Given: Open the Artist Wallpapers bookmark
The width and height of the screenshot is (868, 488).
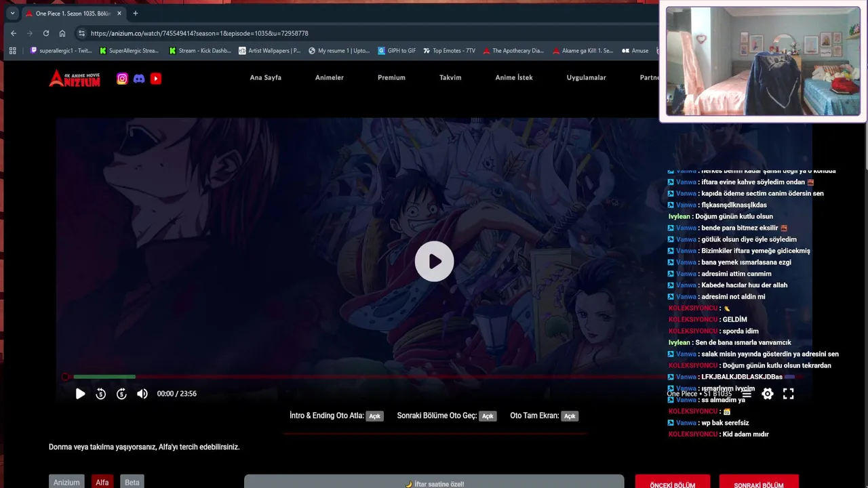Looking at the screenshot, I should click(270, 50).
